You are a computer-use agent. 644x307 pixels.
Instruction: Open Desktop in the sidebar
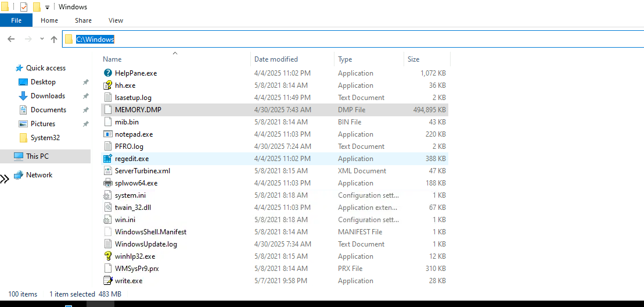point(43,82)
